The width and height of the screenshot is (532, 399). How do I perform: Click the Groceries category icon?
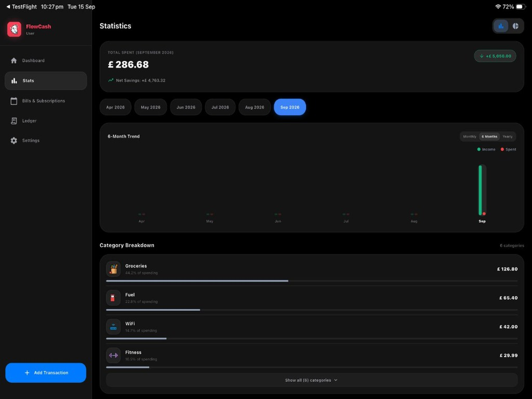[x=113, y=269]
